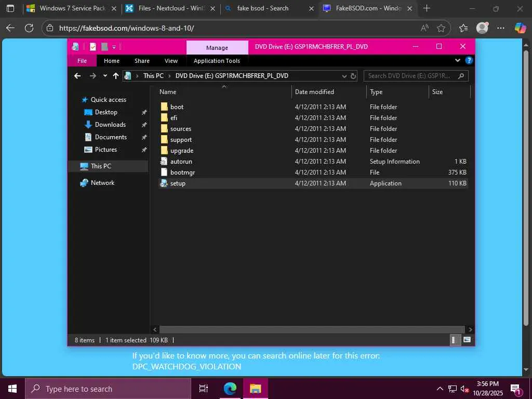532x399 pixels.
Task: Add this page to favorites star icon
Action: 441,28
